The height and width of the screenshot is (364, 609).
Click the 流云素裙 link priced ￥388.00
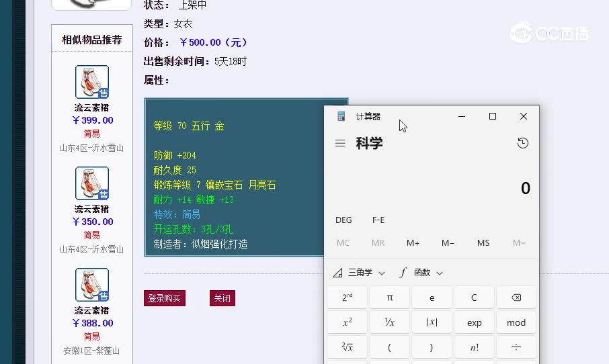91,310
